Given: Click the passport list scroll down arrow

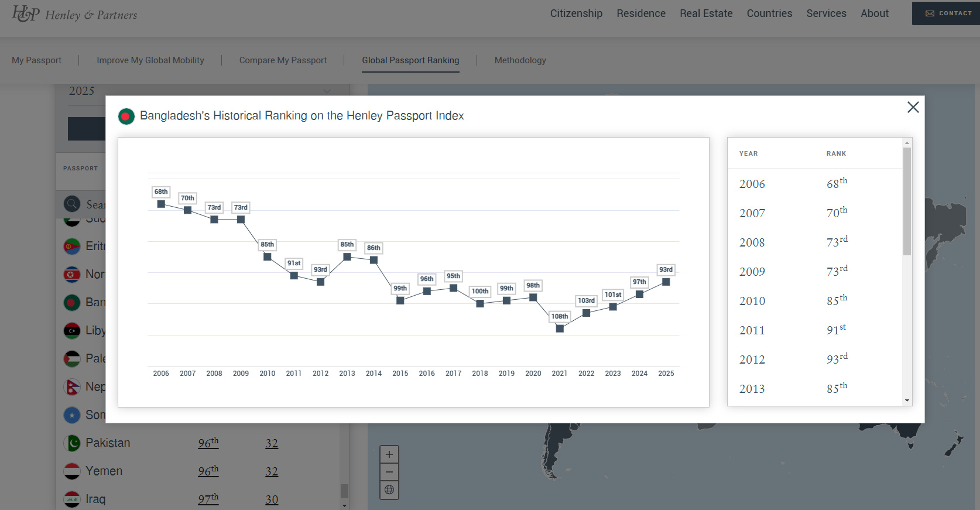Looking at the screenshot, I should click(344, 505).
